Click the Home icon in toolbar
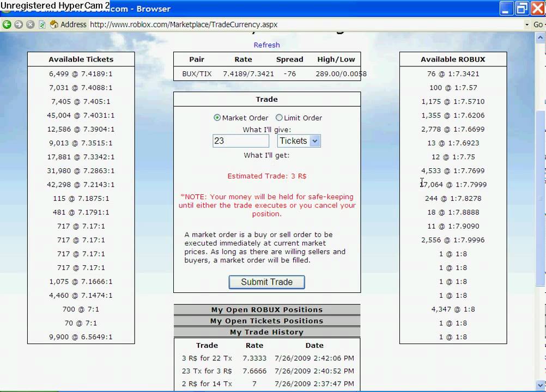 click(x=54, y=24)
